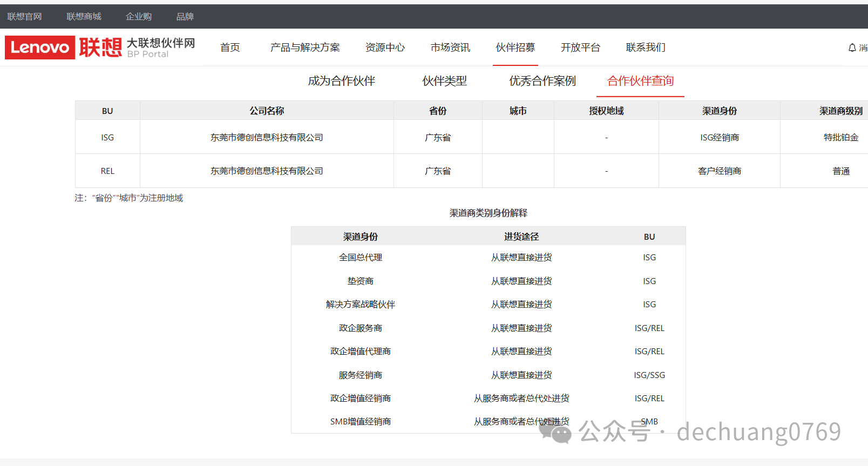Click the note about 注册地域

coord(129,198)
